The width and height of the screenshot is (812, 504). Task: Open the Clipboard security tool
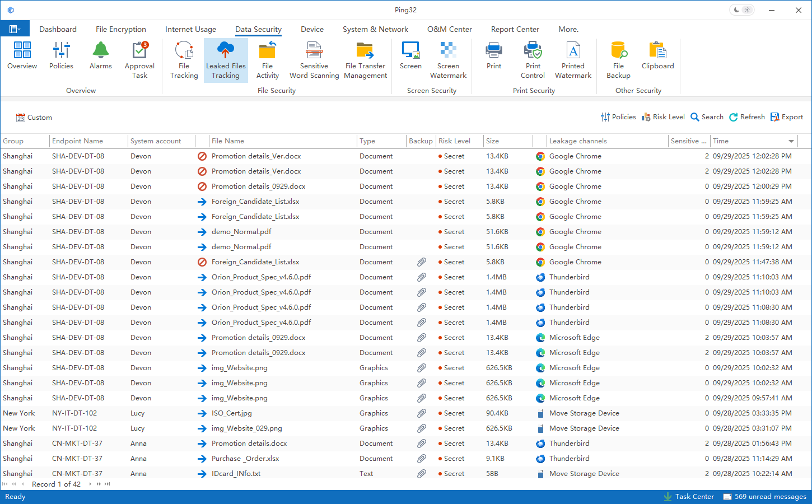[657, 56]
